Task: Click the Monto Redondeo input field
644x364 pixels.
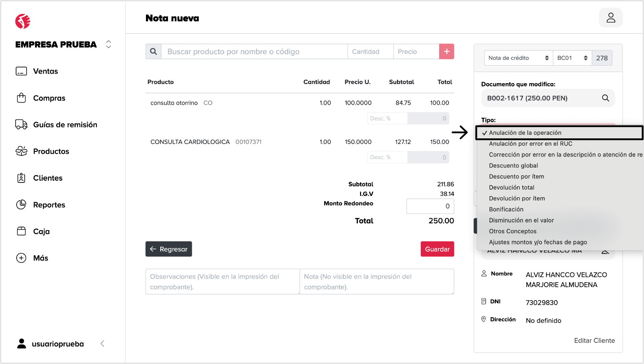Action: point(430,206)
